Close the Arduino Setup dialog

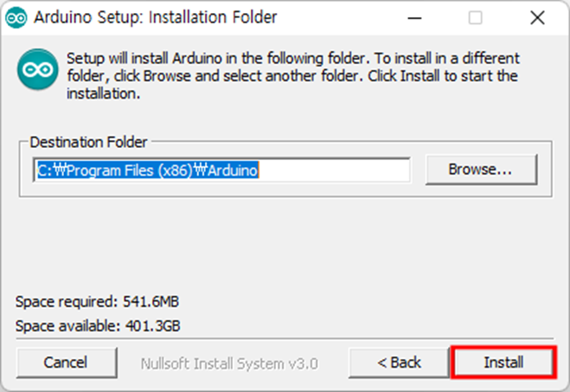537,17
